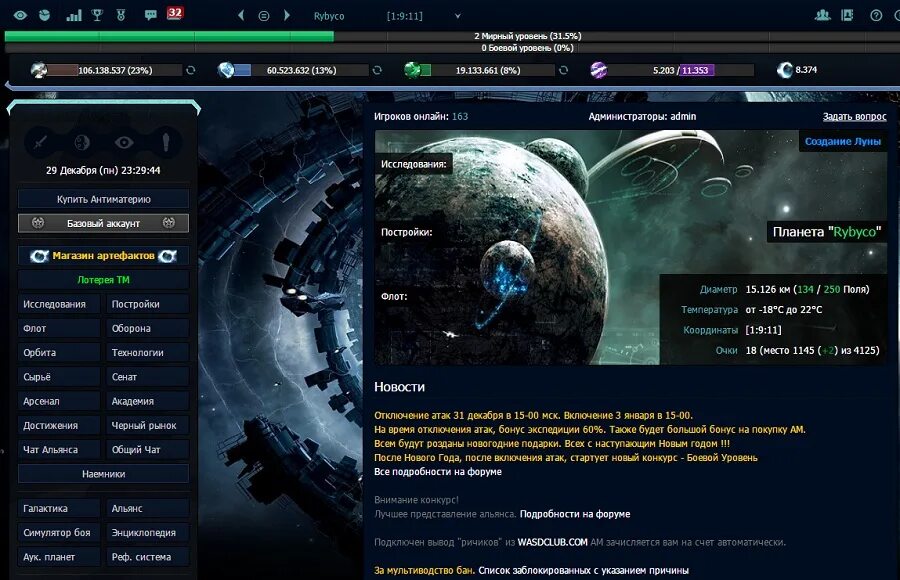
Task: Refresh crystal resource via its cycle icon
Action: point(377,70)
